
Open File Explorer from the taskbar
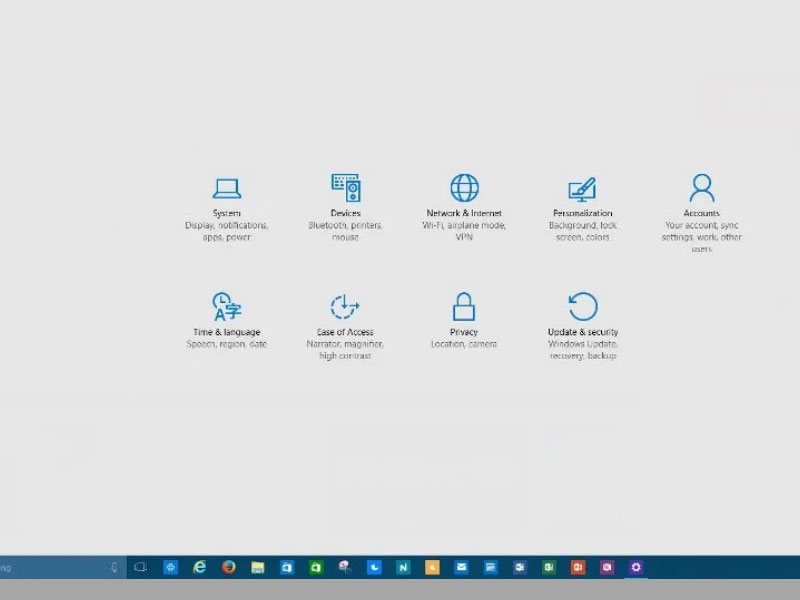coord(258,567)
